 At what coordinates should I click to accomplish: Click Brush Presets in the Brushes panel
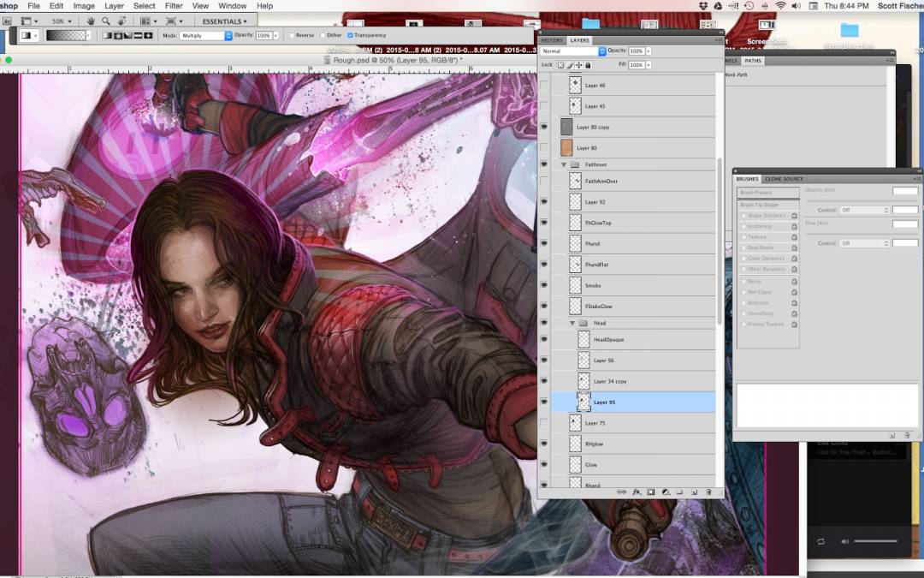click(767, 193)
